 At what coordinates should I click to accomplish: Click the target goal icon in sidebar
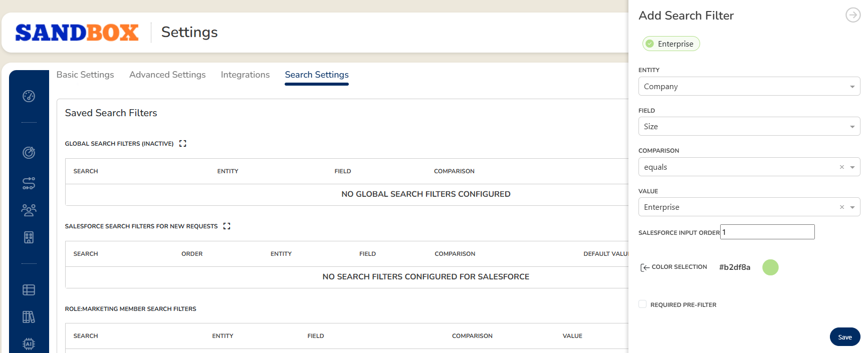coord(29,153)
